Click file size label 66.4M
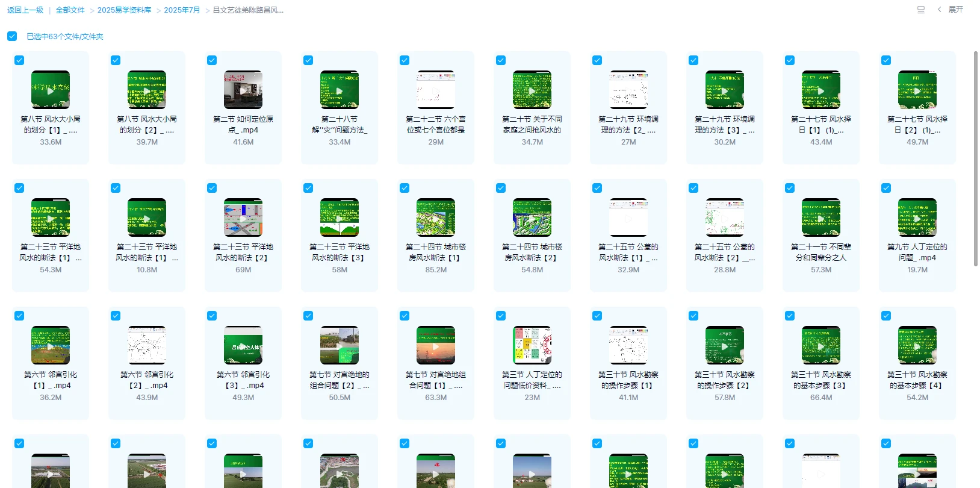 821,398
